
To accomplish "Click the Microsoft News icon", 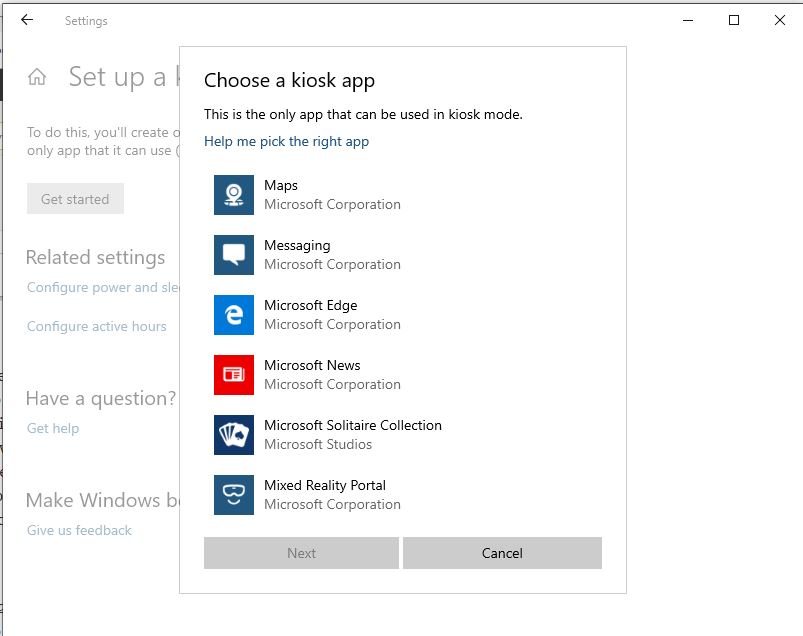I will coord(233,374).
